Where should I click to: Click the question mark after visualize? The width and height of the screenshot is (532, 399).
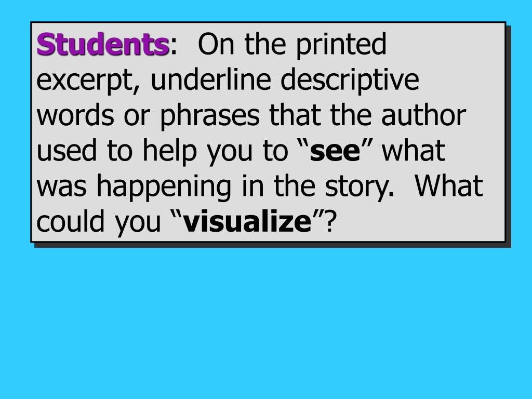[x=330, y=221]
